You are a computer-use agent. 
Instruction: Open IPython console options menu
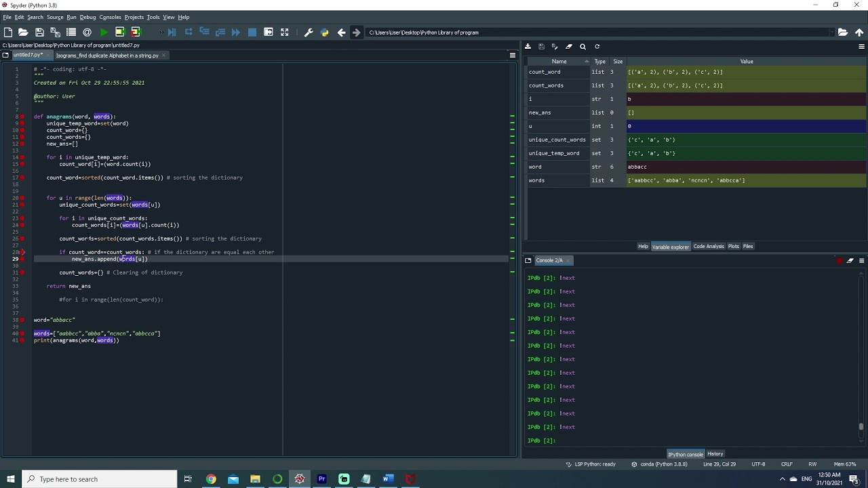click(x=862, y=260)
